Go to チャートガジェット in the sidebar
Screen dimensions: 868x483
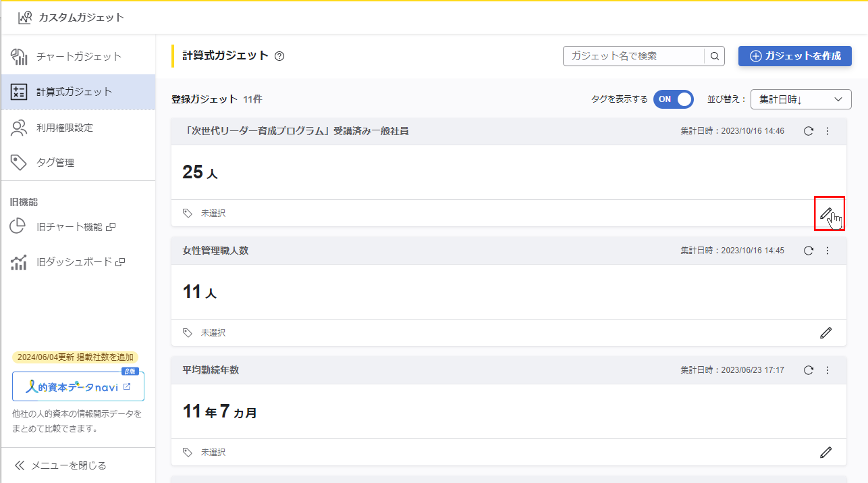click(79, 56)
